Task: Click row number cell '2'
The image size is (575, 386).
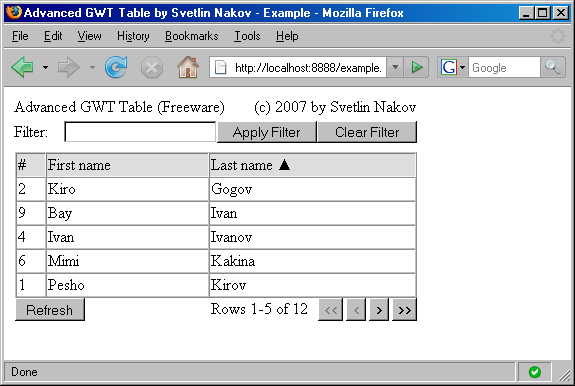Action: 31,189
